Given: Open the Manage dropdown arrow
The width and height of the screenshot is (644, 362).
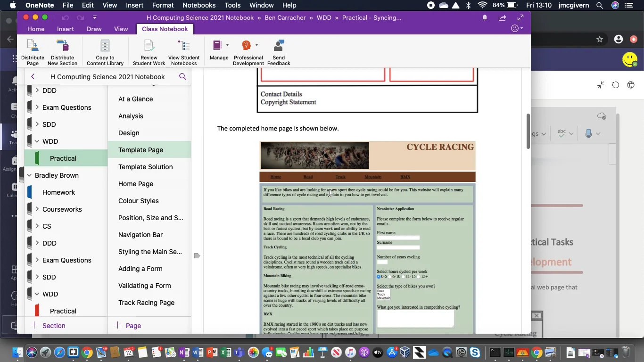Looking at the screenshot, I should 227,45.
